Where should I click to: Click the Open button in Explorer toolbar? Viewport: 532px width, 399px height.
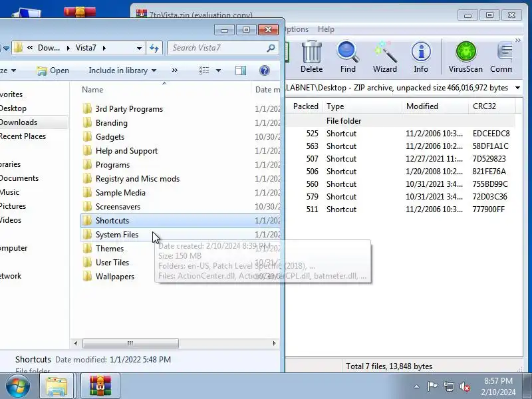[53, 70]
